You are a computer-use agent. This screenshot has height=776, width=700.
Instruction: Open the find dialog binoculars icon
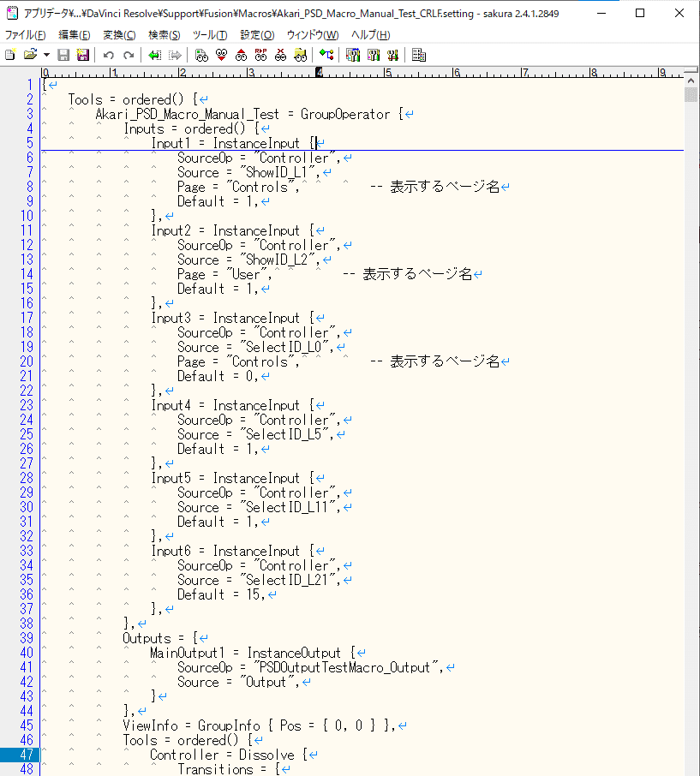pyautogui.click(x=201, y=55)
